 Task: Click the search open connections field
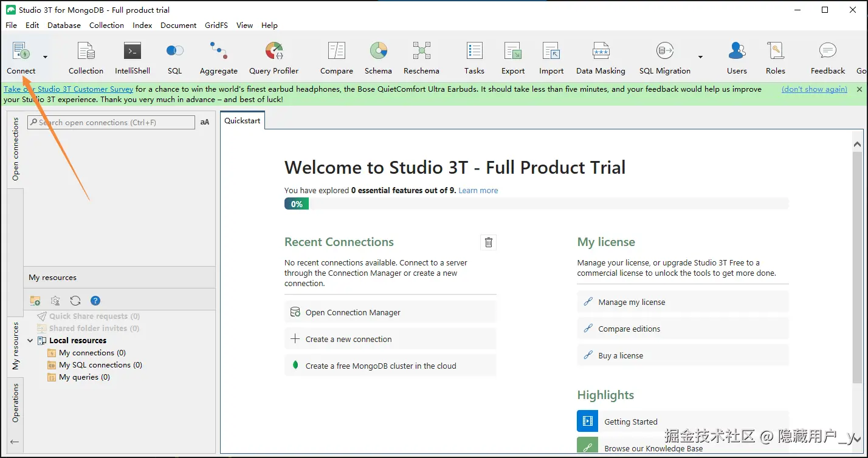click(111, 122)
